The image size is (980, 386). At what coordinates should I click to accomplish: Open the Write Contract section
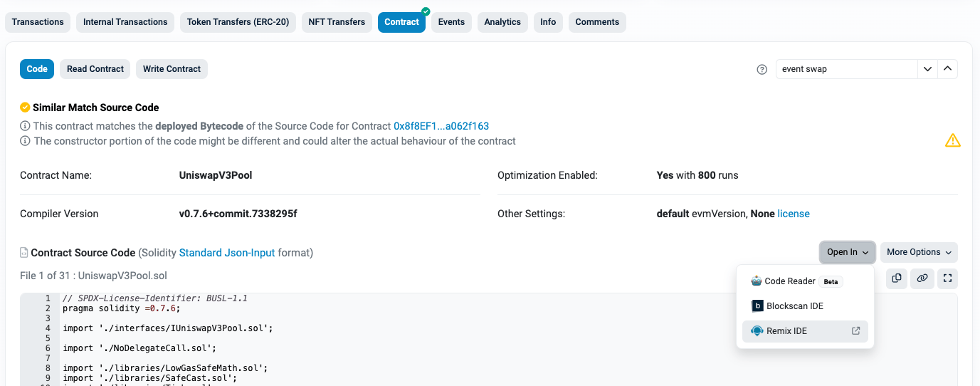coord(172,69)
